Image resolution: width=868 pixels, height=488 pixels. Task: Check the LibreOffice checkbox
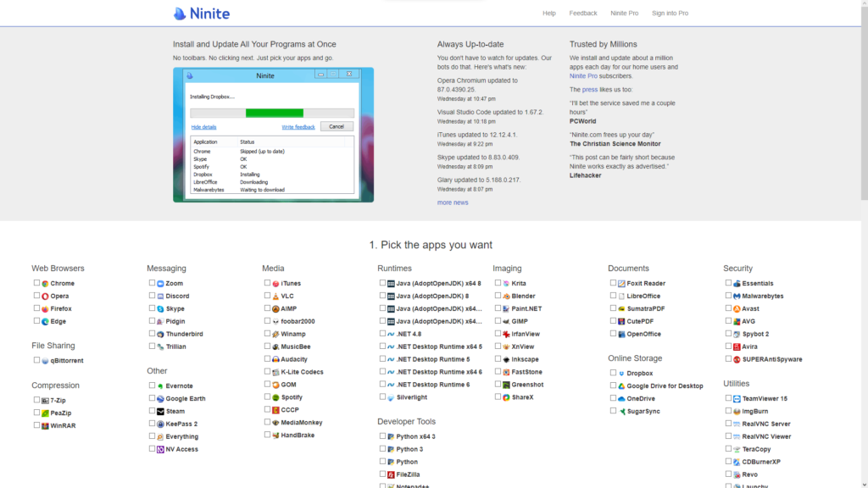613,297
